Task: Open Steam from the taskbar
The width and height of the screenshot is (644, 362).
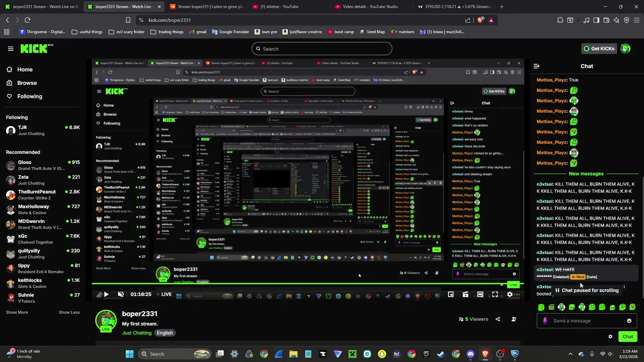Action: coord(441,354)
